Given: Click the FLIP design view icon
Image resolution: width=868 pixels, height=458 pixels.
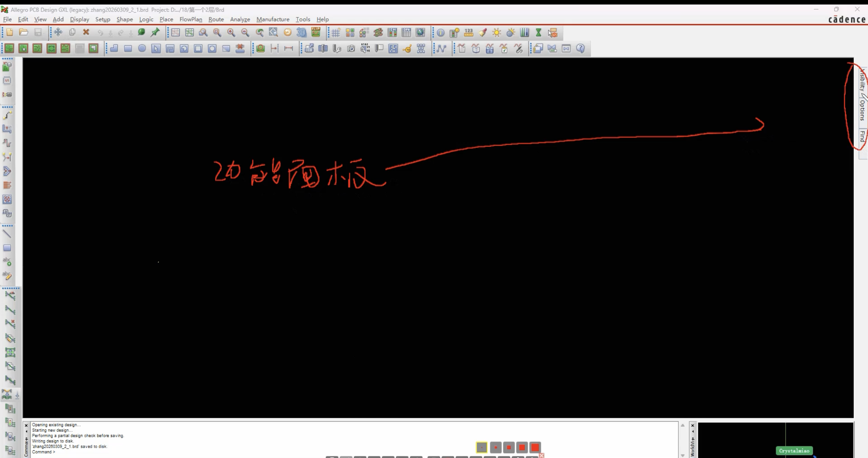Looking at the screenshot, I should [316, 32].
